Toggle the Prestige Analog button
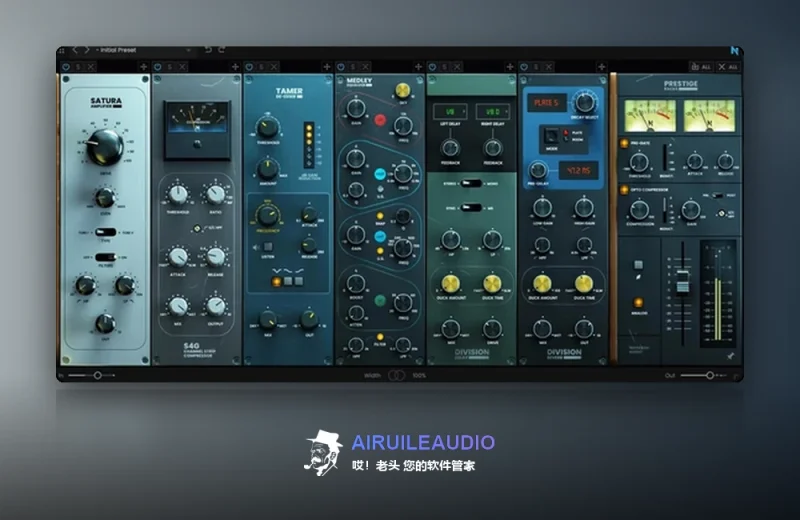Viewport: 800px width, 520px height. coord(638,303)
